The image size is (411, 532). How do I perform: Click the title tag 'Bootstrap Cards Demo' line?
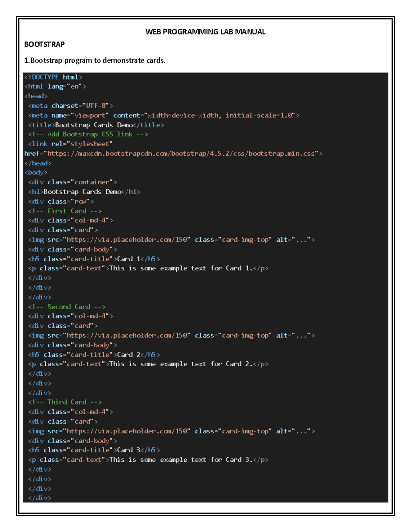pyautogui.click(x=96, y=125)
